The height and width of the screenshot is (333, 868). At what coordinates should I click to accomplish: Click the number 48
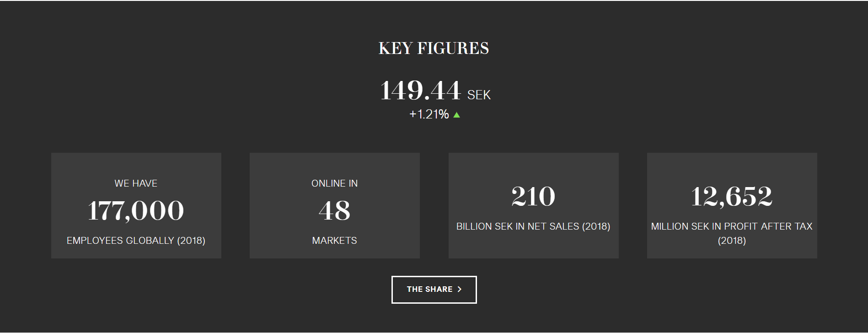[x=335, y=211]
